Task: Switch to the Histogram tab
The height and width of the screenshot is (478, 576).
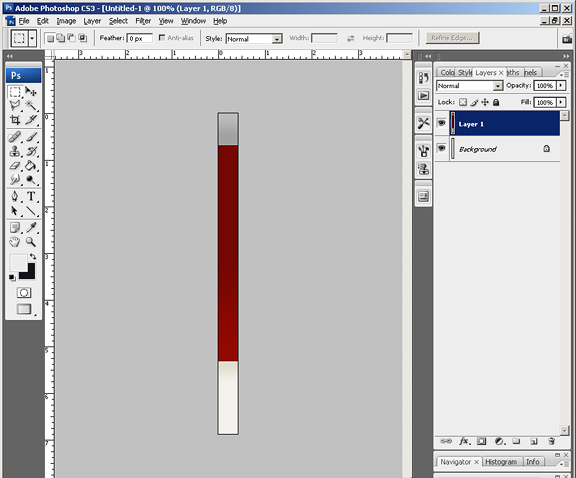Action: click(x=501, y=462)
